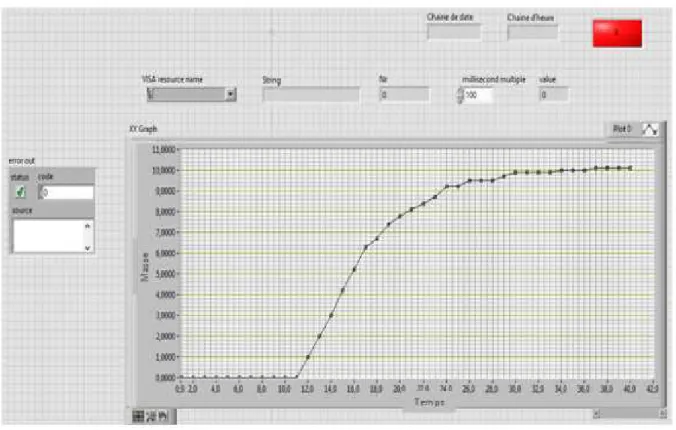Open the VISA resource name dropdown arrow
676x430 pixels.
231,94
